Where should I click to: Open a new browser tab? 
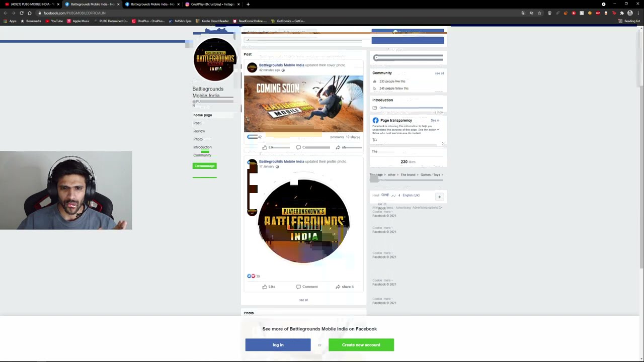248,4
